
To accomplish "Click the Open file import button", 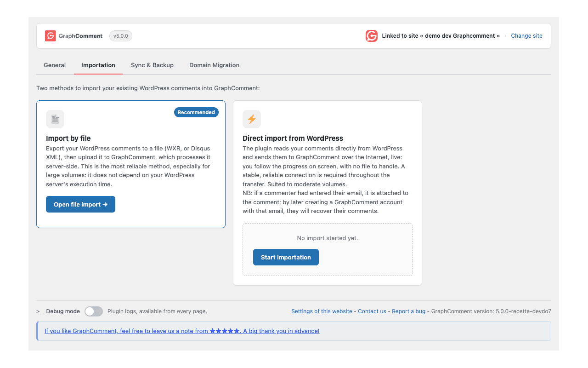I will pyautogui.click(x=80, y=204).
